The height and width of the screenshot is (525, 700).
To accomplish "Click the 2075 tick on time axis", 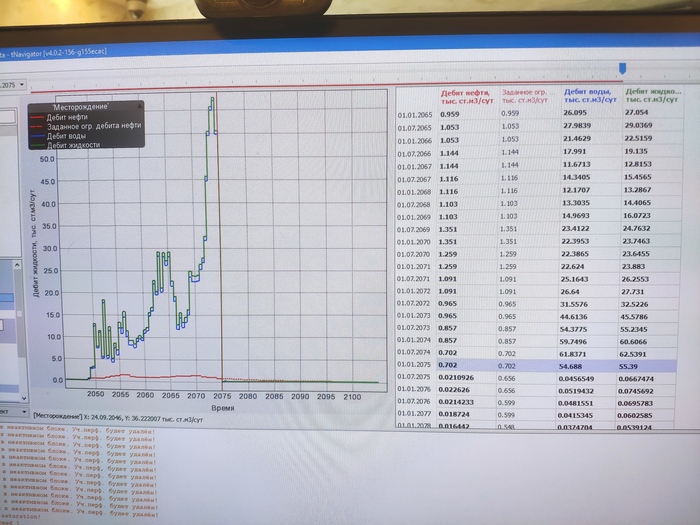I will (222, 396).
